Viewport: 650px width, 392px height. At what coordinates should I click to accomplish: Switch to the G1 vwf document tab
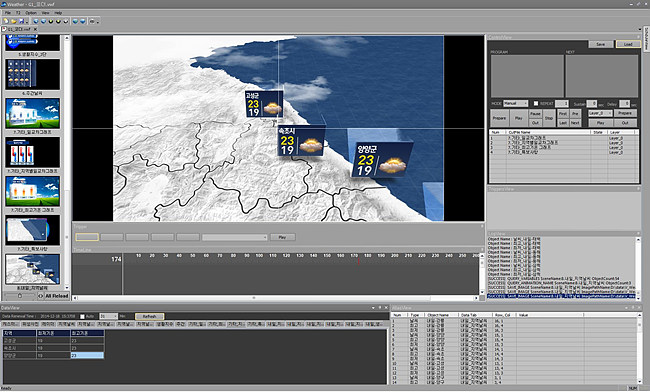click(x=19, y=29)
